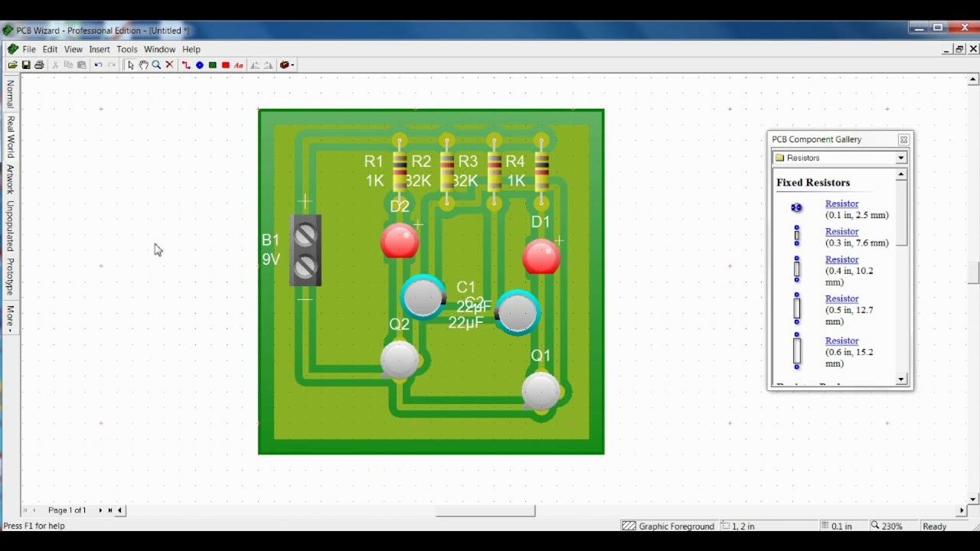The width and height of the screenshot is (980, 551).
Task: Click the gallery list scroll-up arrow
Action: click(901, 174)
